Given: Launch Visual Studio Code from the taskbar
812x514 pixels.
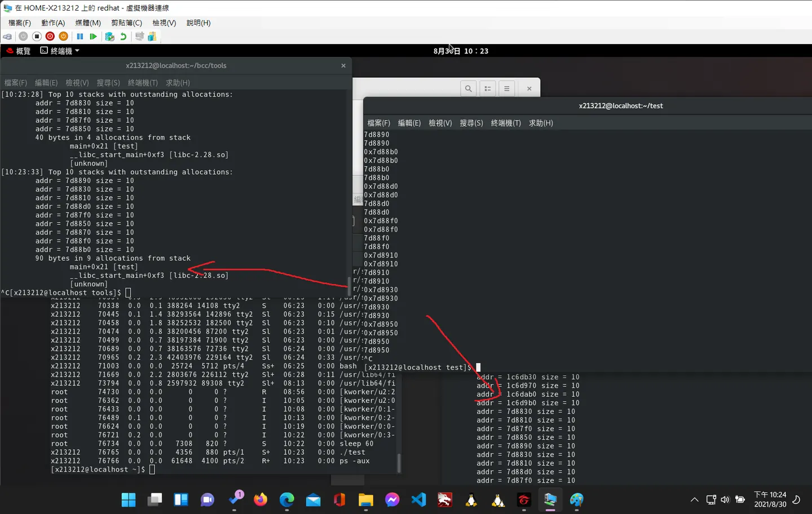Looking at the screenshot, I should pyautogui.click(x=419, y=499).
